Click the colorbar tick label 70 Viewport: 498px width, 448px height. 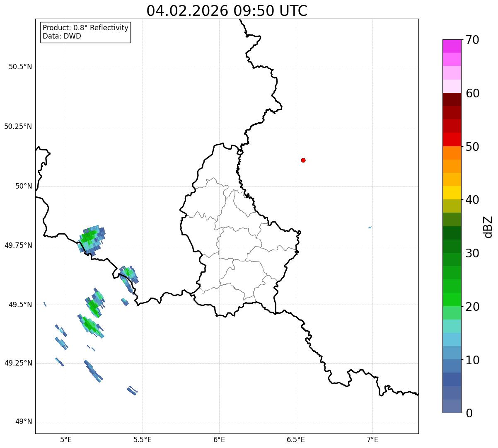click(472, 40)
